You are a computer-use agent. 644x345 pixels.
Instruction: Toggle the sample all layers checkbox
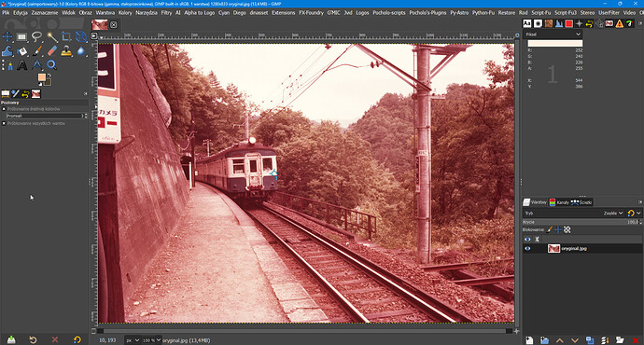pos(4,123)
